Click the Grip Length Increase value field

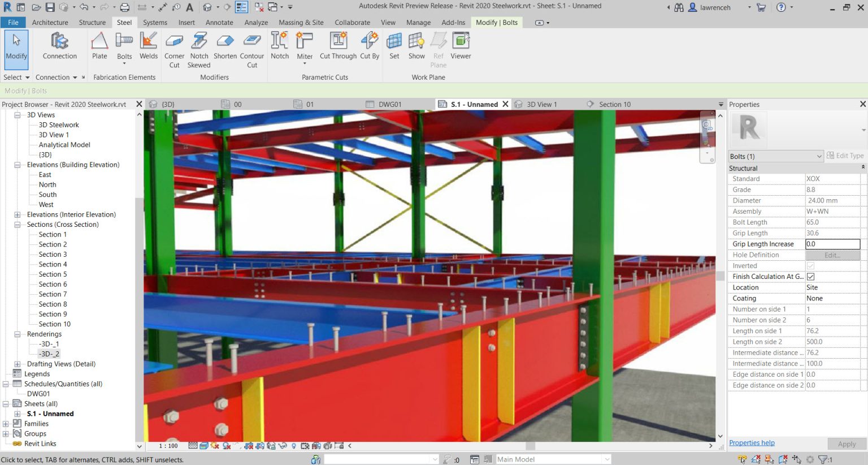(x=832, y=244)
